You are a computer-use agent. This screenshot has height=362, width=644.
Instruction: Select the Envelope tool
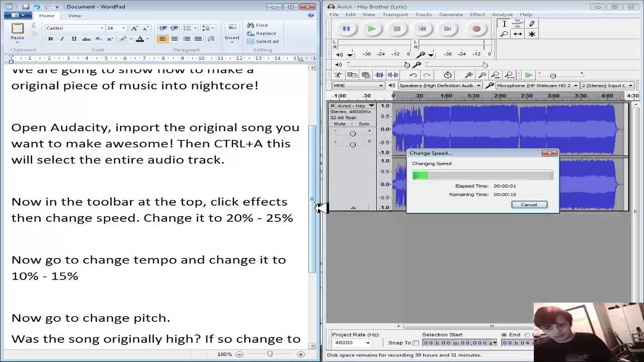(x=518, y=24)
